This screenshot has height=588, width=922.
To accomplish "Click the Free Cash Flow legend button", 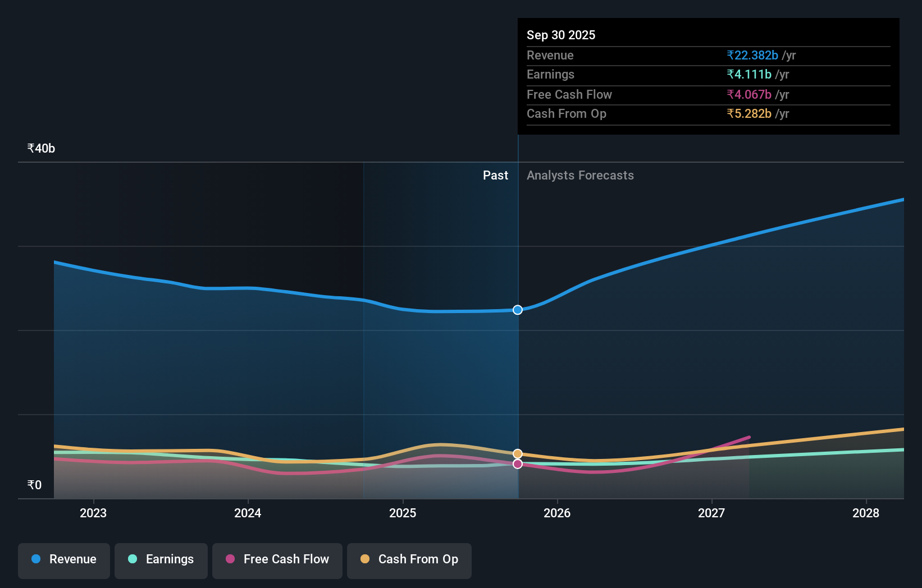I will tap(277, 561).
